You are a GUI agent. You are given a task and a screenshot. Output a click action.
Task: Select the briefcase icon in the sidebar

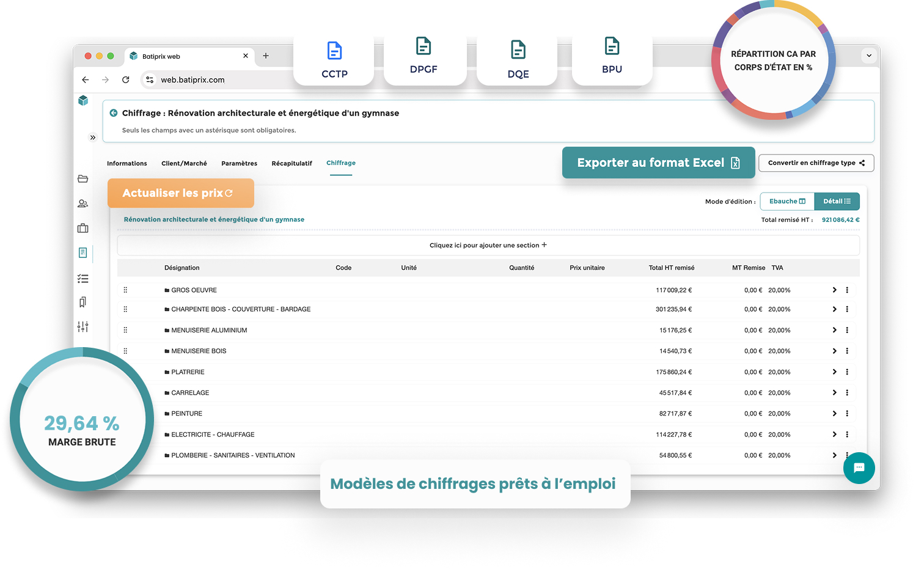[x=83, y=228]
